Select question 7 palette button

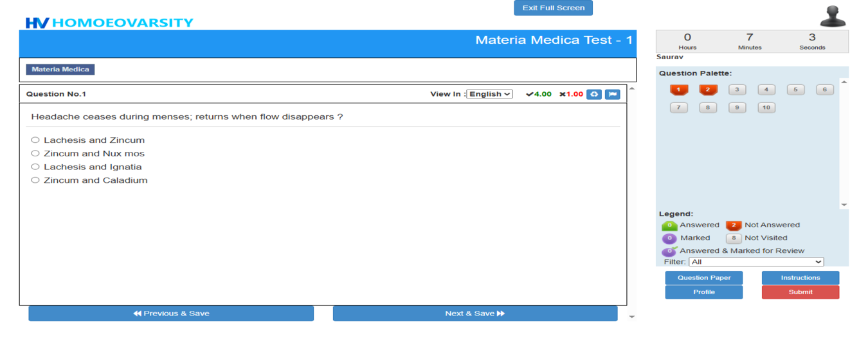(678, 108)
